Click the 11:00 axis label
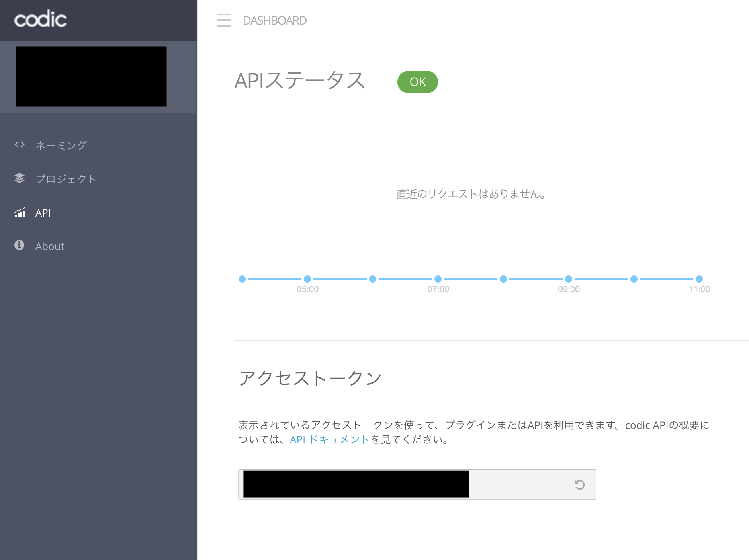749x560 pixels. [700, 289]
